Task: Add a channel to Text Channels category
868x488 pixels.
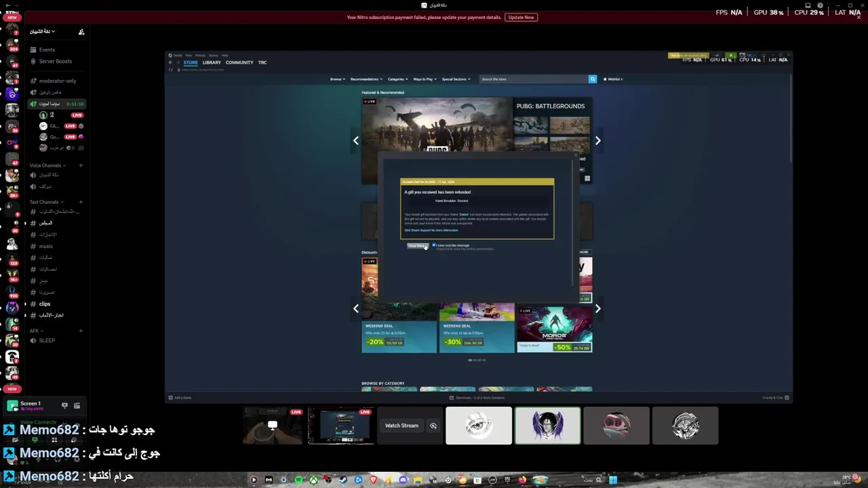Action: (x=81, y=202)
